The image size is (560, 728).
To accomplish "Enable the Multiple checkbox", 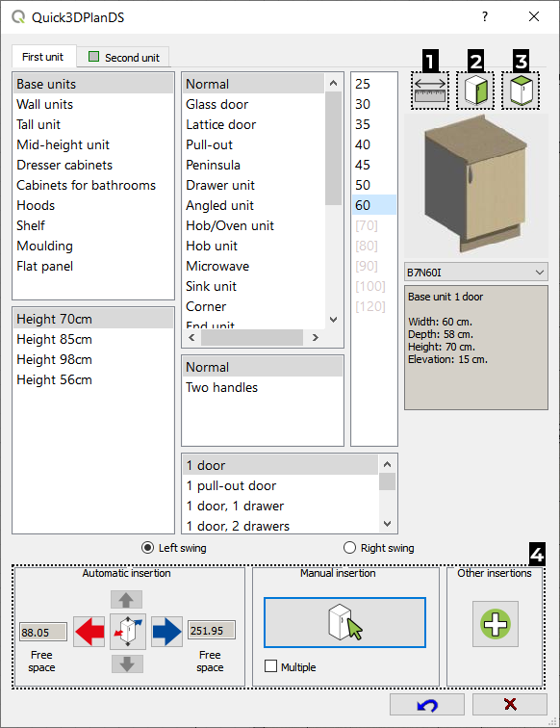I will pyautogui.click(x=270, y=666).
